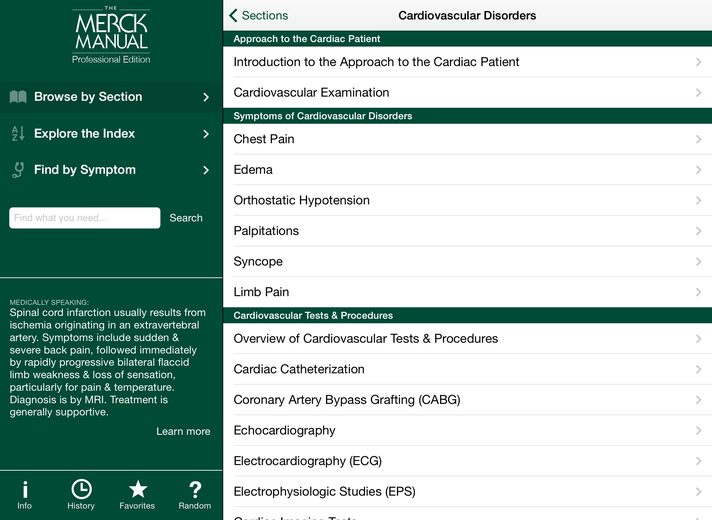Click the back arrow next to Sections
This screenshot has height=520, width=712.
(x=233, y=15)
